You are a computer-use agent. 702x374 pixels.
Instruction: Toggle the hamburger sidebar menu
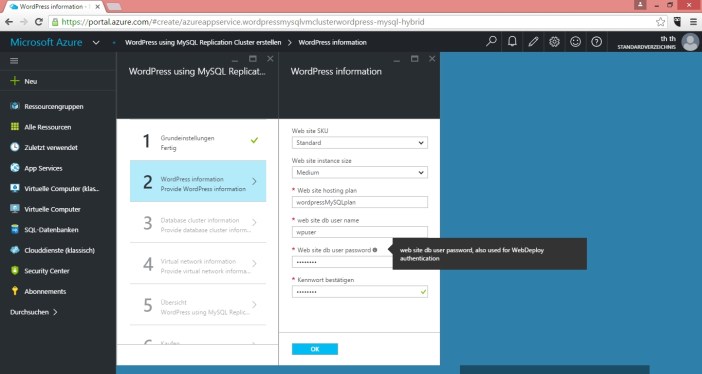tap(14, 61)
